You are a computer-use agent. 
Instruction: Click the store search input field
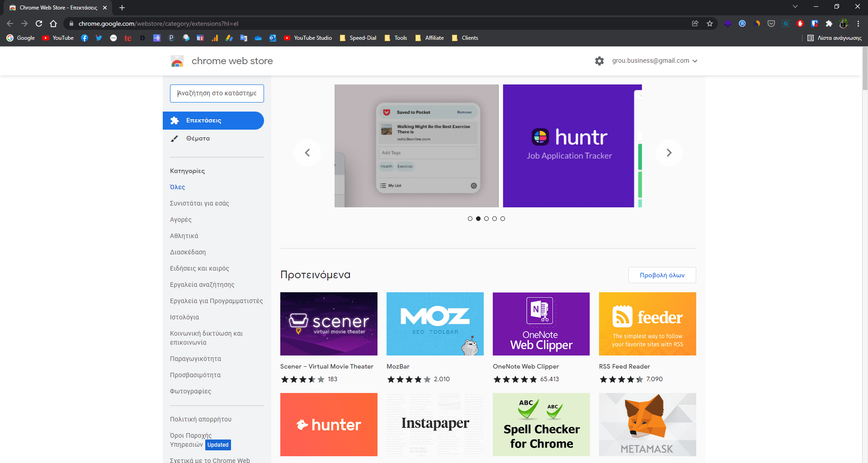click(x=217, y=94)
